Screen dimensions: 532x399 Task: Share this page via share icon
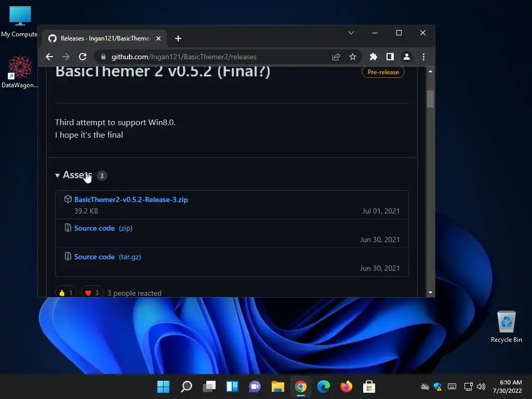336,57
